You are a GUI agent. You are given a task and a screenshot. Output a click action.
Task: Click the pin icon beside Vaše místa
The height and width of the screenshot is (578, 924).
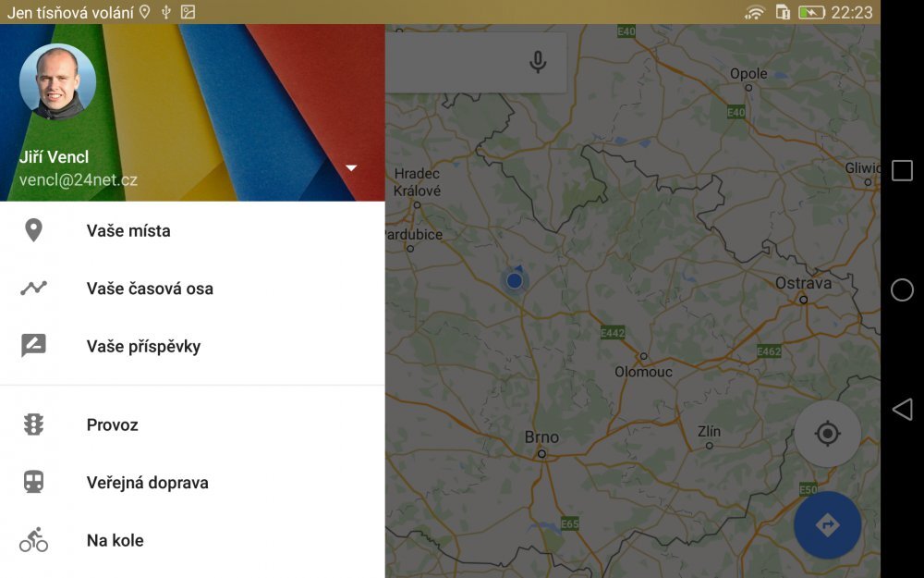(33, 230)
